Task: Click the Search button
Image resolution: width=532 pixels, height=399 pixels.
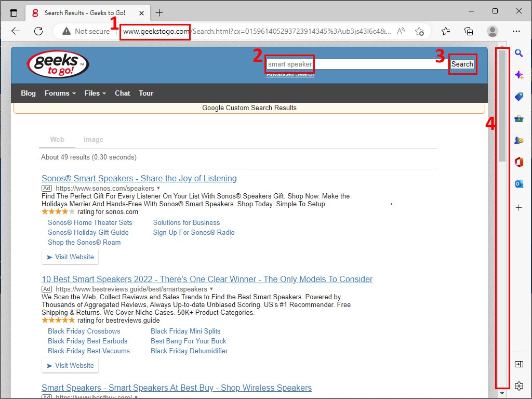Action: click(x=462, y=64)
